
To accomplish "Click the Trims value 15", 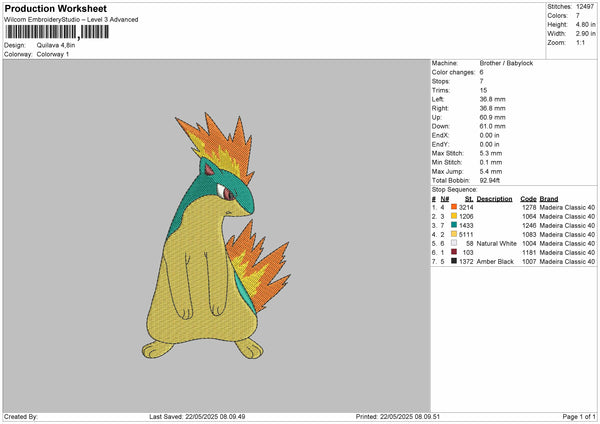I will coord(483,90).
